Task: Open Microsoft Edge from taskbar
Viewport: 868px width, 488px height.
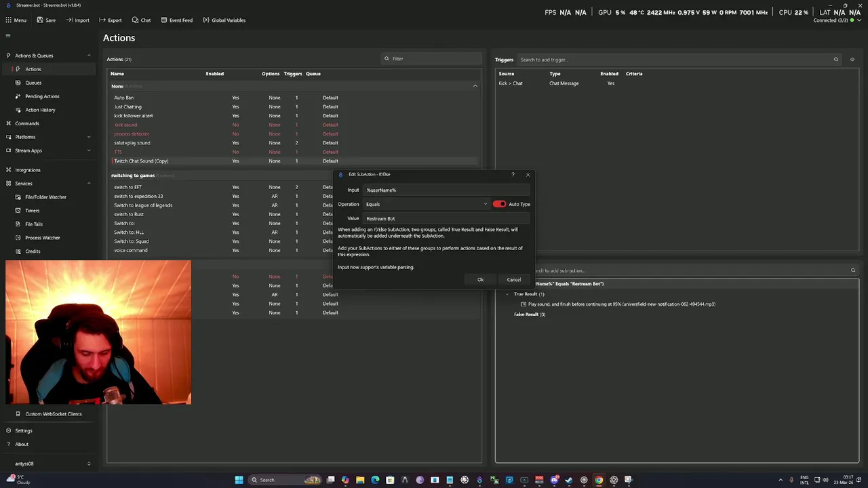Action: pyautogui.click(x=375, y=480)
